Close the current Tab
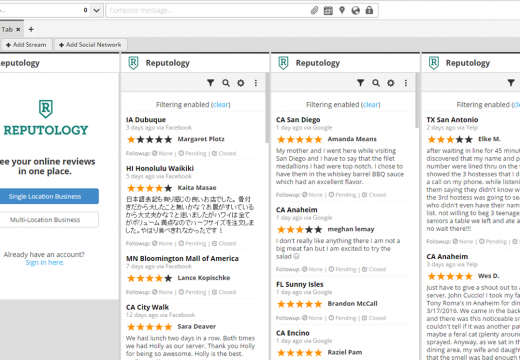 18,29
